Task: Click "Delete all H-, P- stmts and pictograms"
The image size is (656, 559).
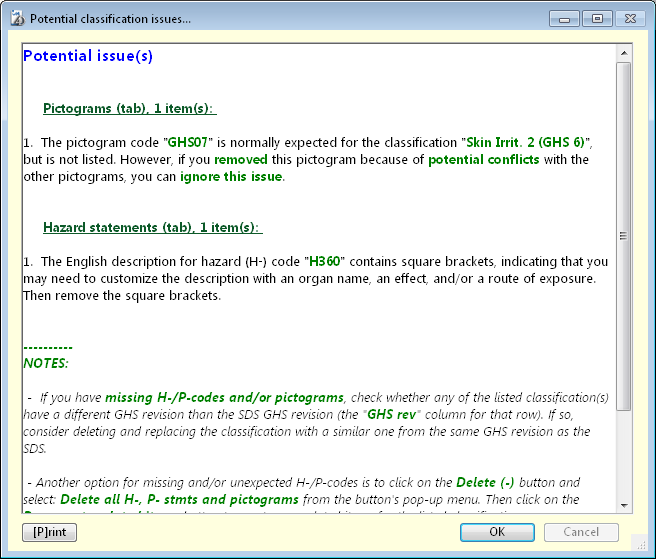Action: 179,500
